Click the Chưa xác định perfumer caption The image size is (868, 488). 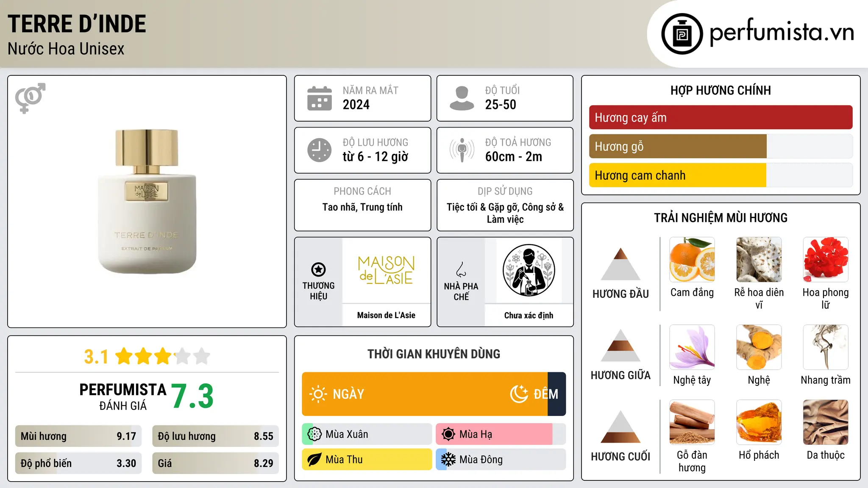pyautogui.click(x=529, y=315)
